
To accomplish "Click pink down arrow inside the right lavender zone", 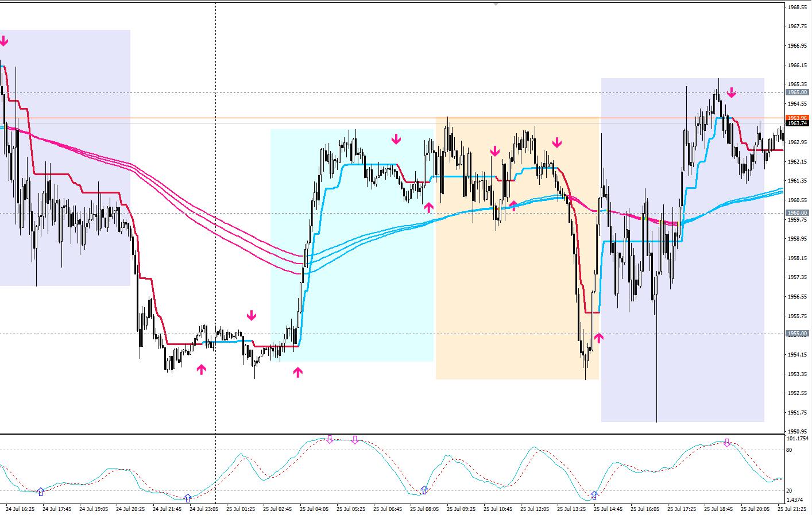I will (x=731, y=92).
